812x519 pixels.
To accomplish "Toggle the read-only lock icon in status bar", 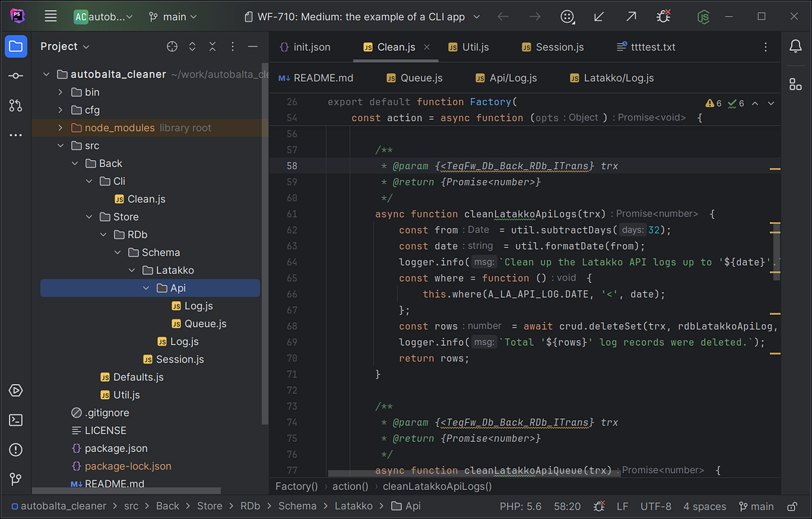I will [x=792, y=506].
